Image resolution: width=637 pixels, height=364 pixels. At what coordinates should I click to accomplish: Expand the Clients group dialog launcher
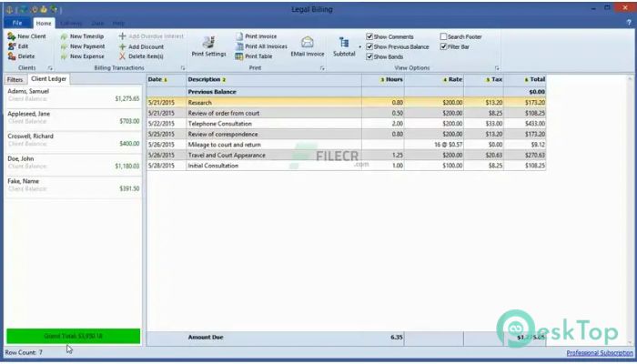pyautogui.click(x=50, y=68)
